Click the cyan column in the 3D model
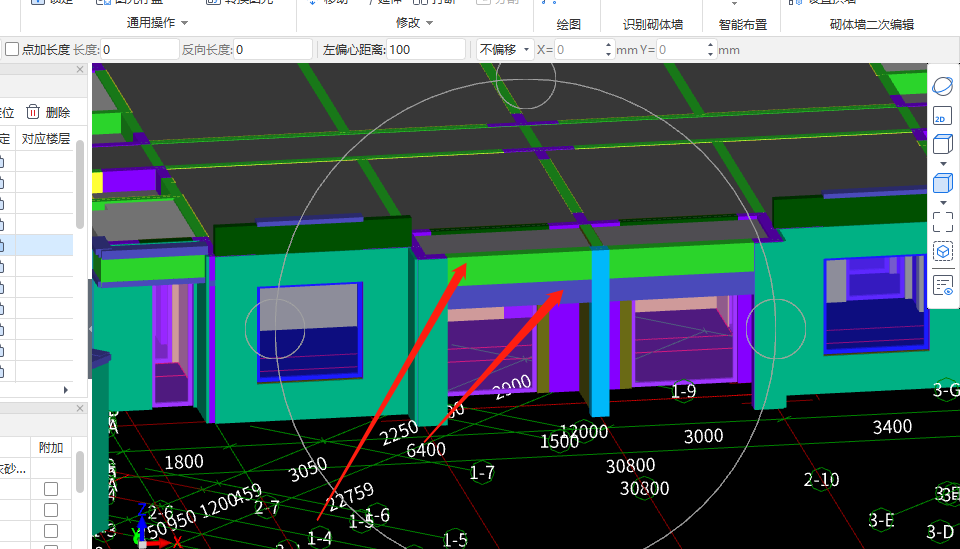Viewport: 960px width, 549px height. (599, 331)
